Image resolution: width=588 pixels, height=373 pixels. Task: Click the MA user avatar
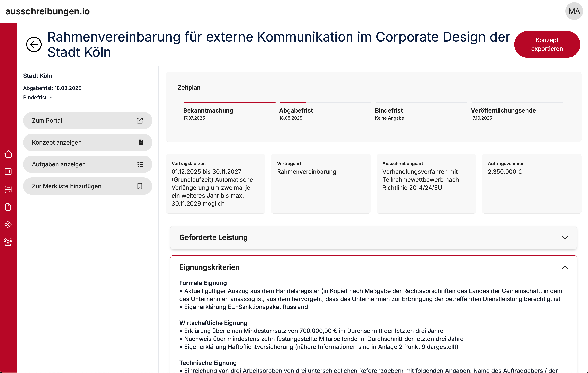[574, 11]
